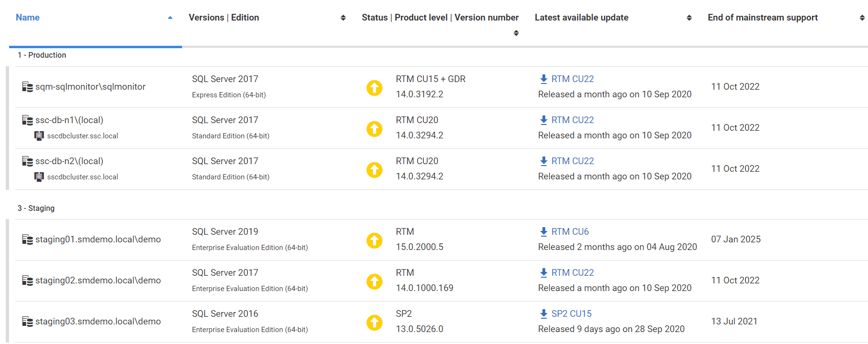Screen dimensions: 868x344
Task: Click version number 15.0.2000.5
Action: pos(419,247)
